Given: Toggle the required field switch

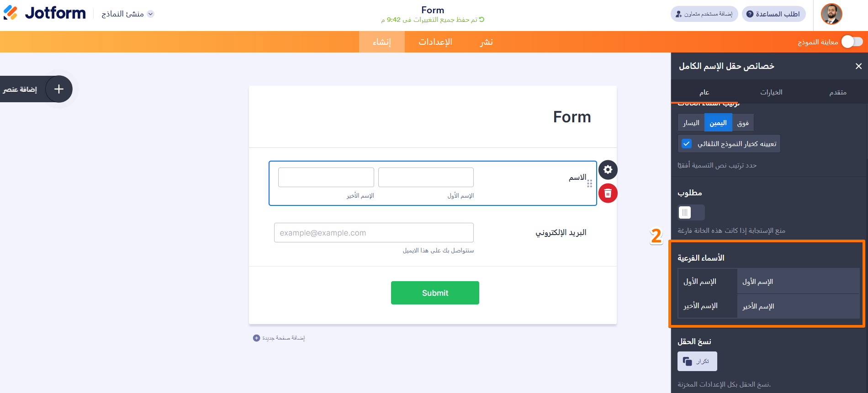Looking at the screenshot, I should (691, 212).
